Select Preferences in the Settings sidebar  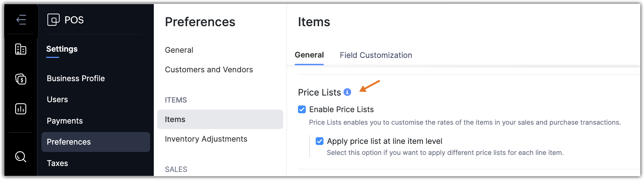[69, 142]
